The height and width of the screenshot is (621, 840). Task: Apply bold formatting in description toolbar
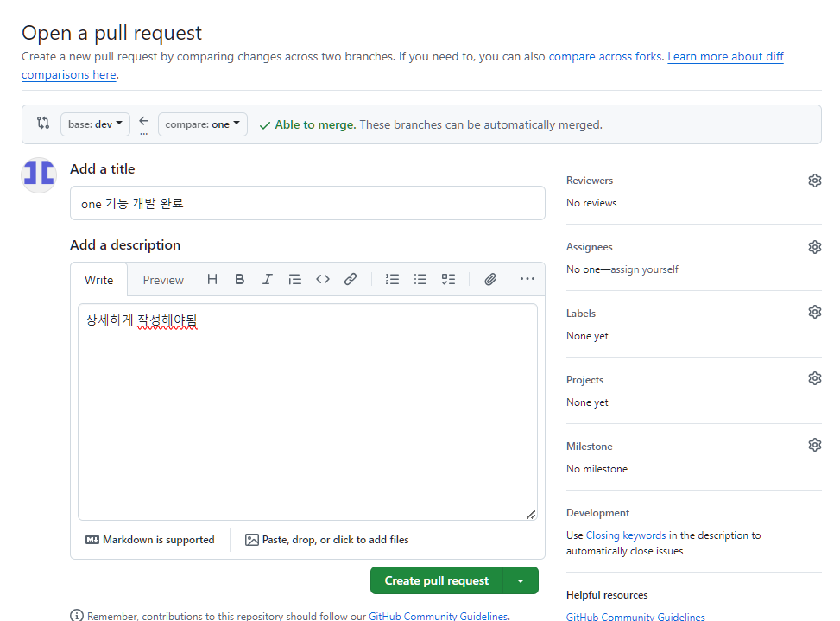click(x=239, y=279)
